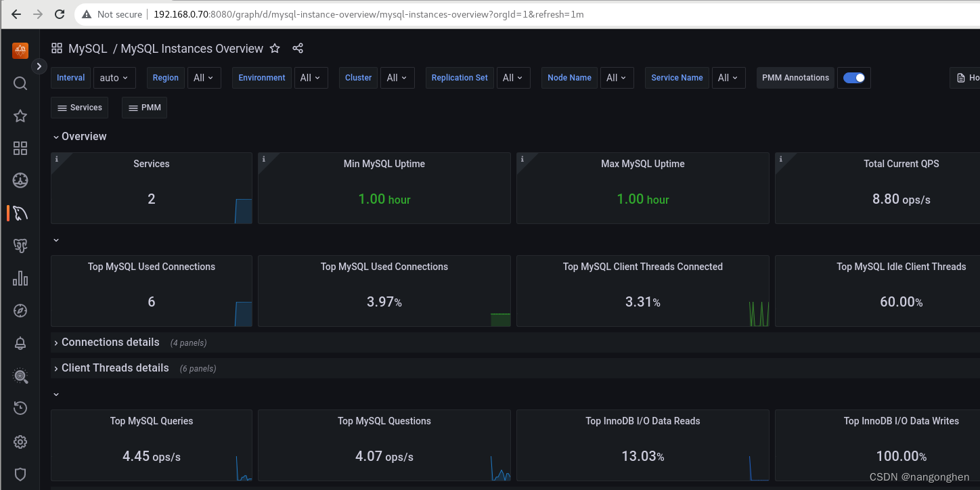980x490 pixels.
Task: Collapse the Overview row
Action: [80, 136]
